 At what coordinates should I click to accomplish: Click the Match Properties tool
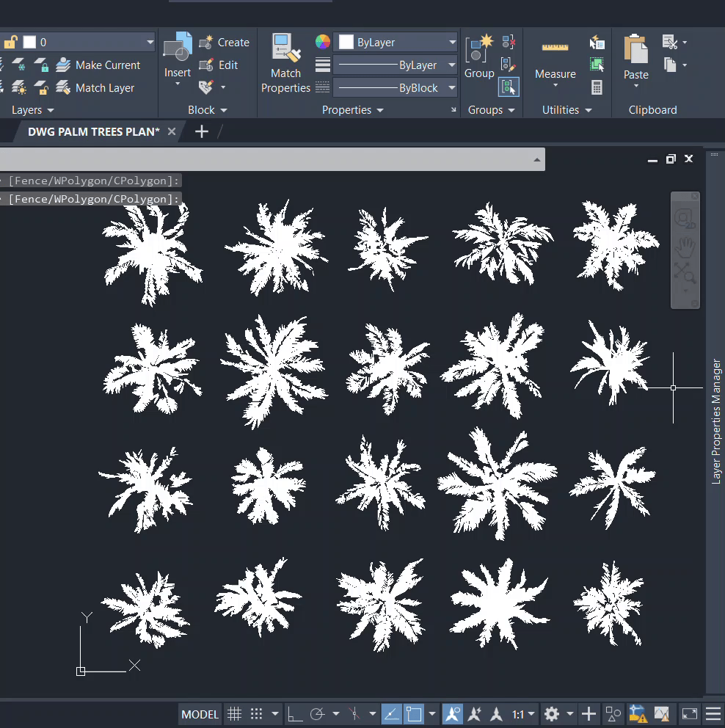(285, 63)
